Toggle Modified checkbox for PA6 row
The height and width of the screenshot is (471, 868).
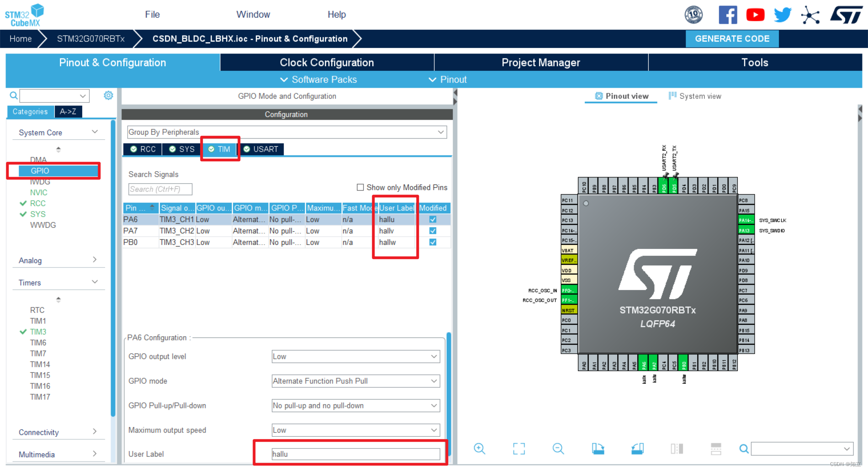click(x=433, y=219)
